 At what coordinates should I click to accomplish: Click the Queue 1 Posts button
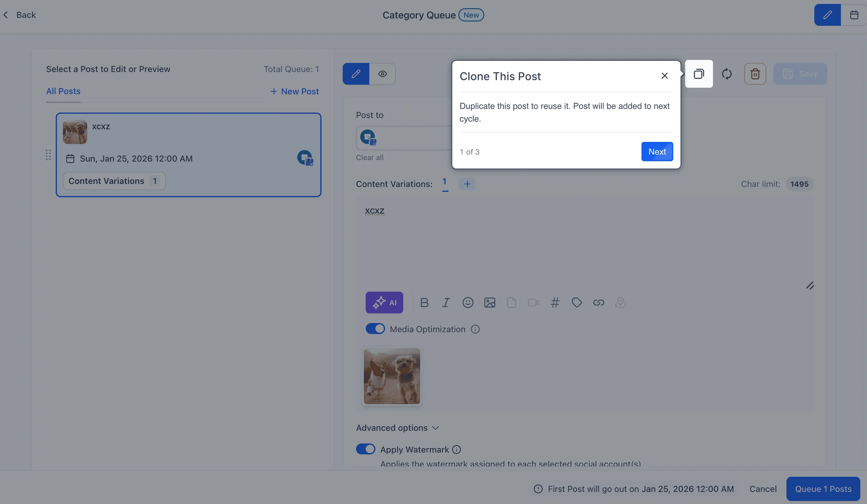[x=823, y=489]
